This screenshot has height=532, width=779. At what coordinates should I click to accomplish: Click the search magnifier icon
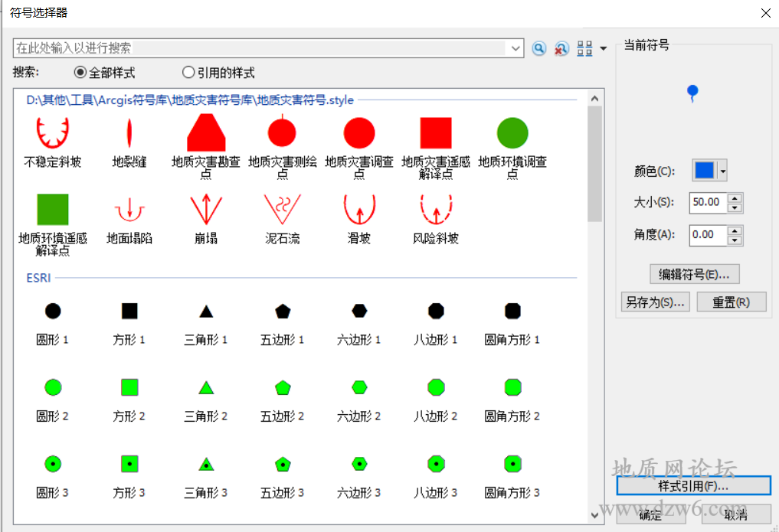click(x=539, y=48)
